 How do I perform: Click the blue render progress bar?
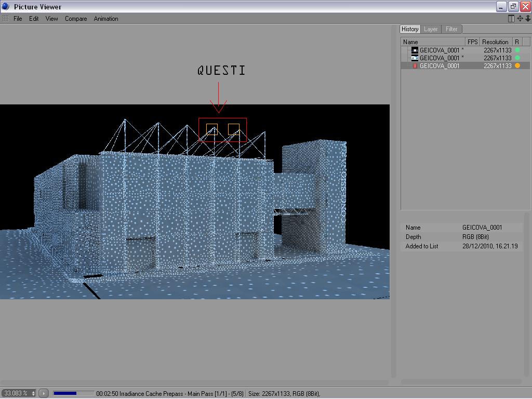tap(73, 393)
